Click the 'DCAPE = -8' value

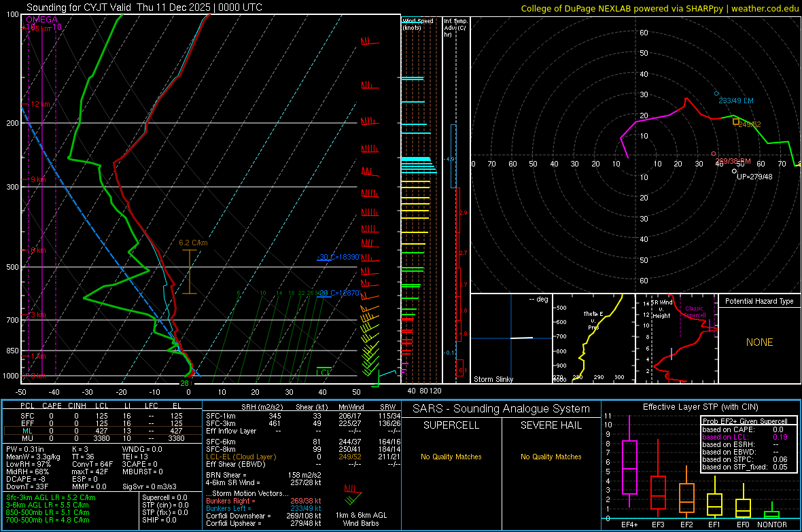tap(25, 479)
